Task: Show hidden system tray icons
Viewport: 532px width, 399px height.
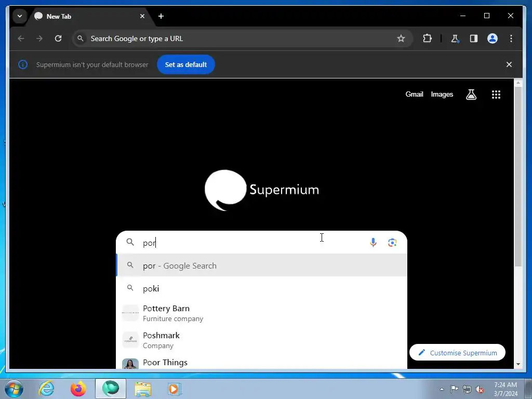Action: (442, 389)
